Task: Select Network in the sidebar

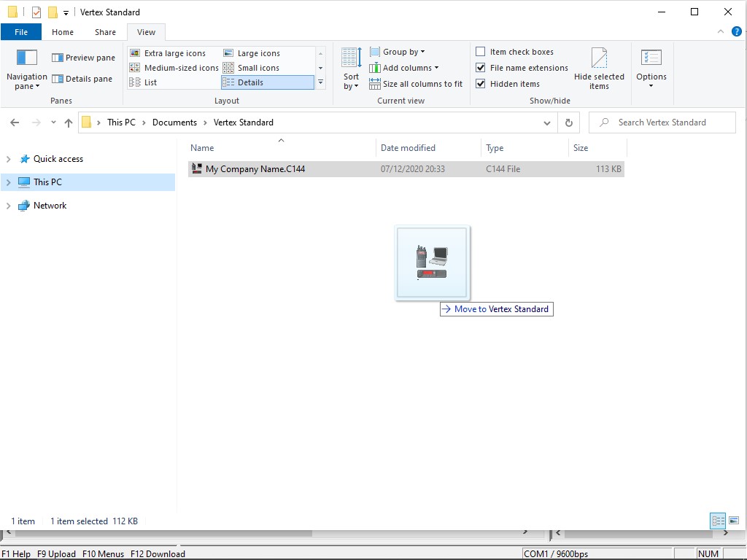Action: tap(50, 205)
